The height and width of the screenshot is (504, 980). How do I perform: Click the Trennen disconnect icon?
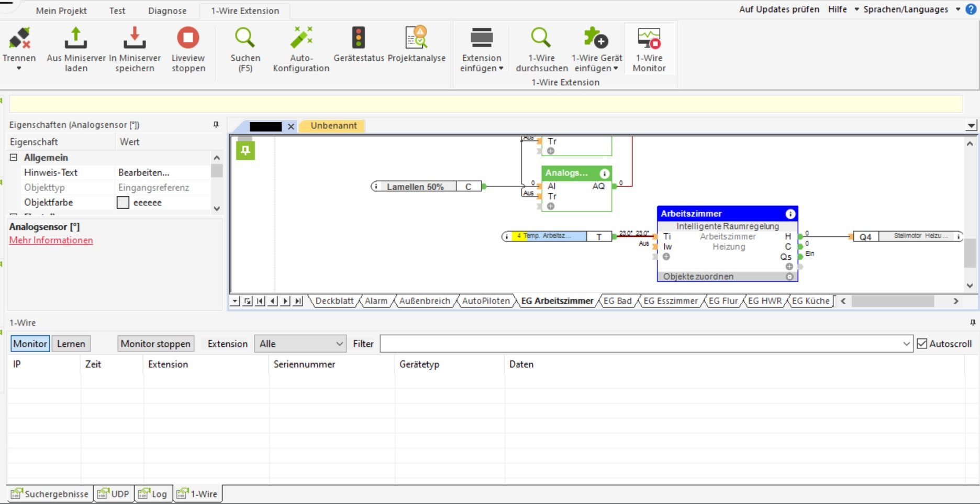point(19,39)
